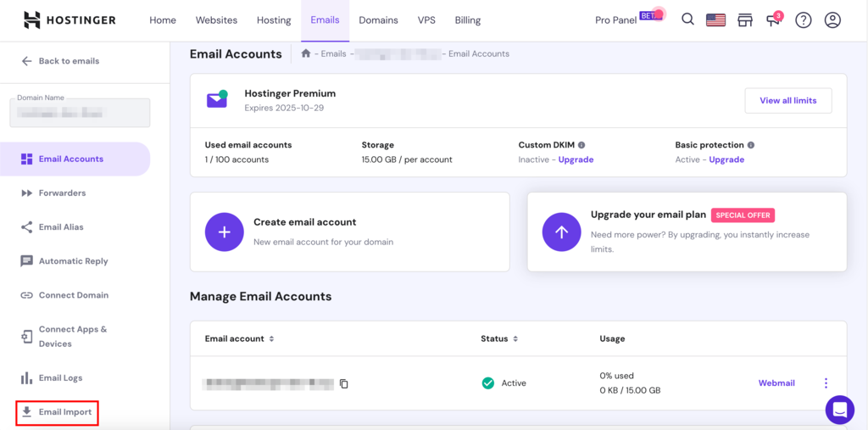Switch to the Domains tab
The image size is (868, 430).
[378, 20]
